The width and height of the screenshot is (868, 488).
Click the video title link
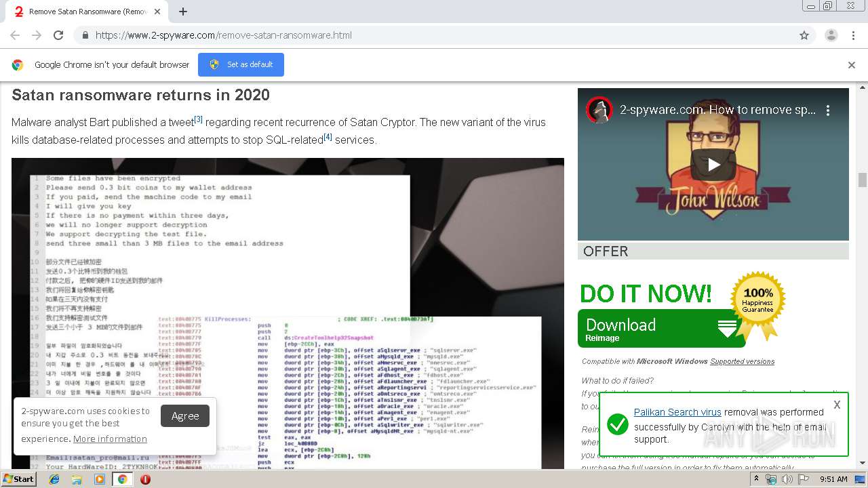tap(717, 110)
